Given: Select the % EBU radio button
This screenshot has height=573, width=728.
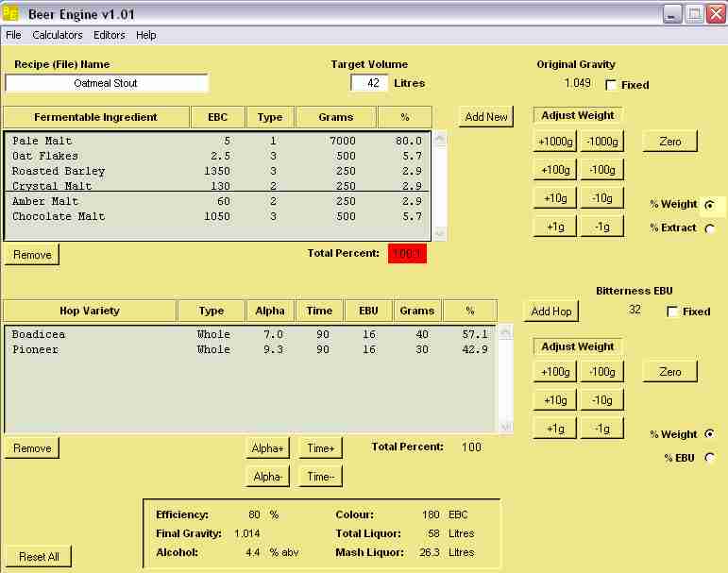Looking at the screenshot, I should (709, 458).
